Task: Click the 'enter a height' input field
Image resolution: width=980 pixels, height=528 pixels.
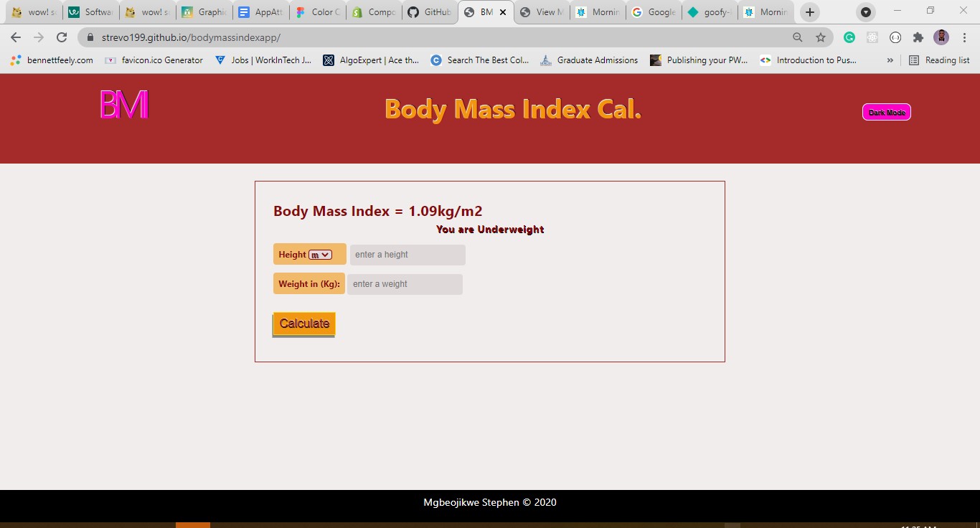Action: 407,255
